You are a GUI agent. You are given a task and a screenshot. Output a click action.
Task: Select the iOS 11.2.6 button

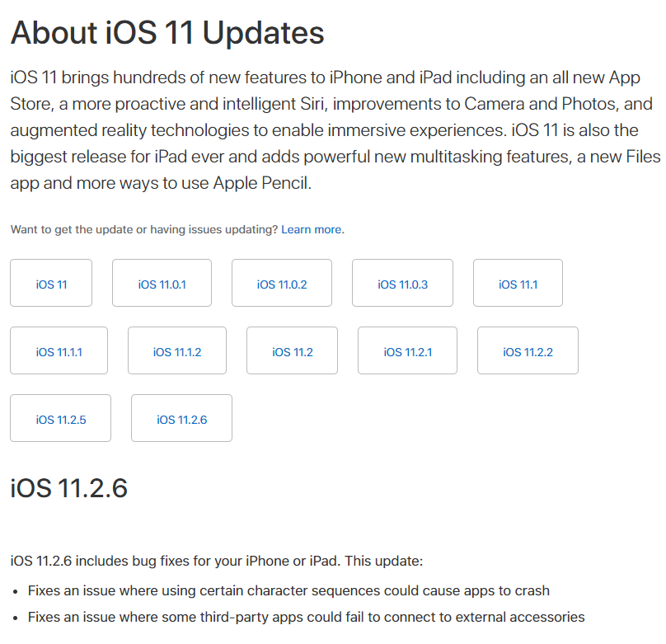[x=182, y=418]
